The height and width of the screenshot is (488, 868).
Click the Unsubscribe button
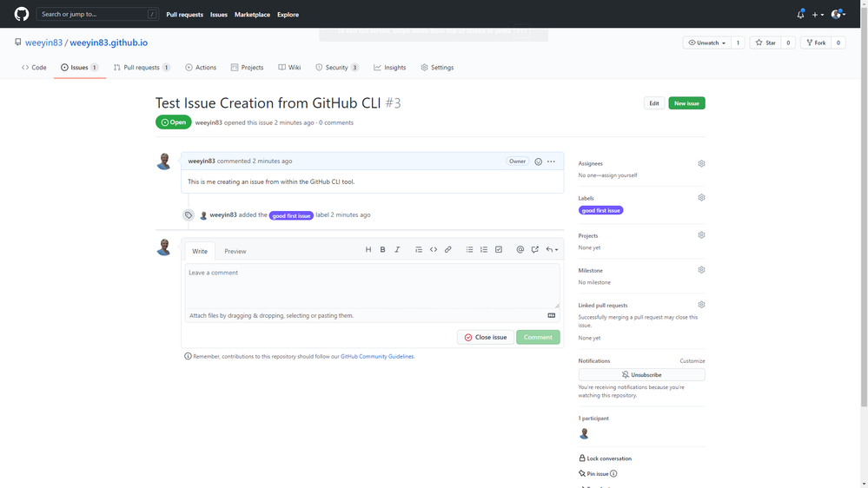(x=641, y=374)
